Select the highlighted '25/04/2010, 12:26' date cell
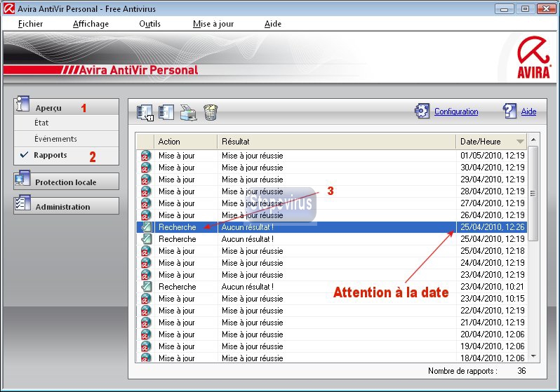 (x=492, y=227)
